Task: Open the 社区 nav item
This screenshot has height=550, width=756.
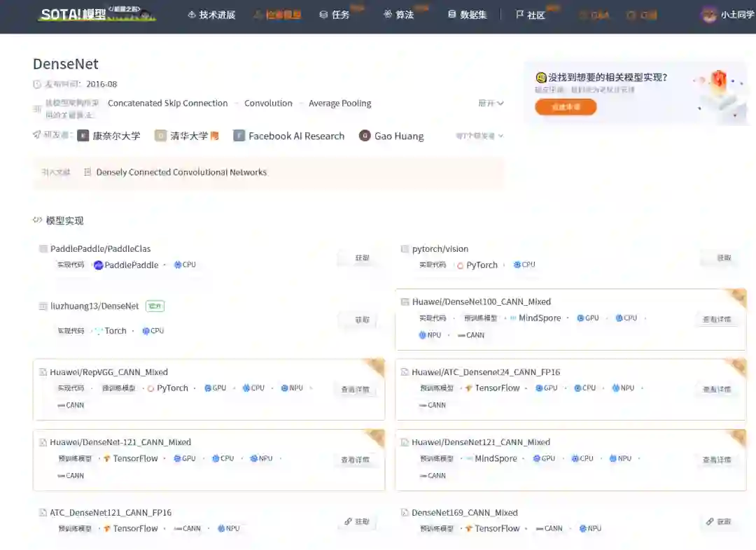Action: [x=531, y=15]
